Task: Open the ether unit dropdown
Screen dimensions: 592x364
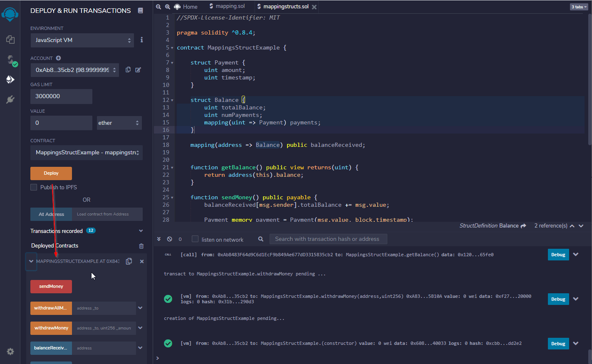Action: point(119,123)
